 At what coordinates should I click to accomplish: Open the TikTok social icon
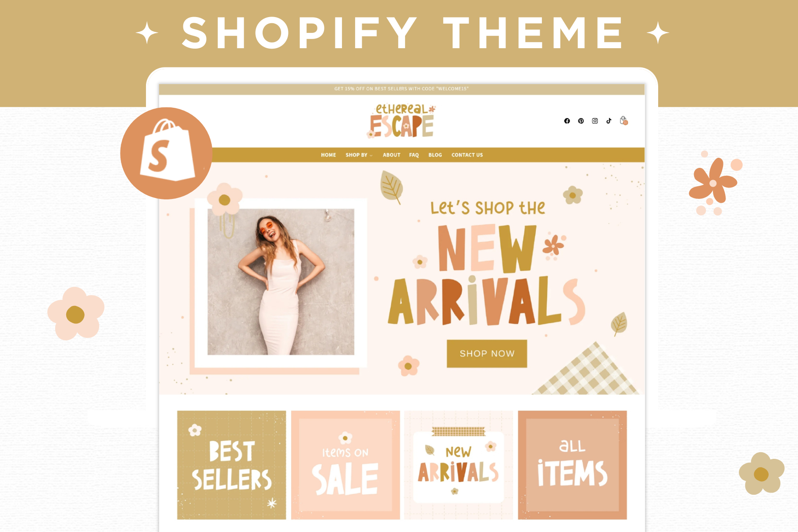[609, 121]
